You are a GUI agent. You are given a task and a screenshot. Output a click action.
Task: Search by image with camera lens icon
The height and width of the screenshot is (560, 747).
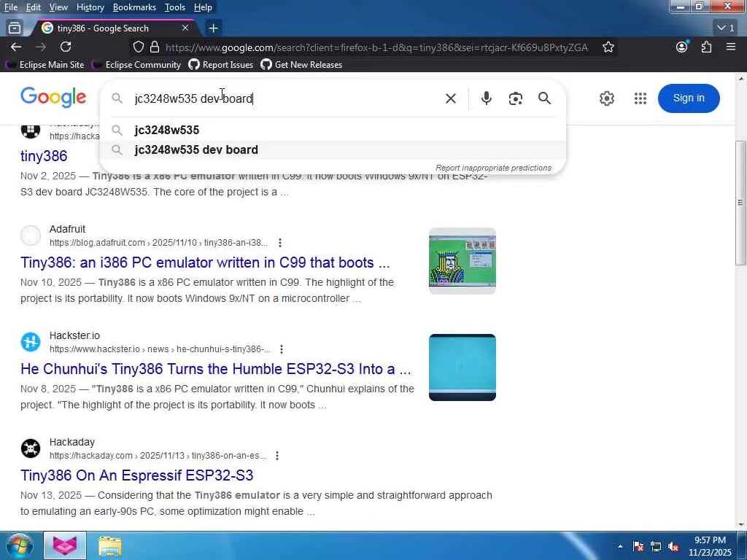[516, 98]
